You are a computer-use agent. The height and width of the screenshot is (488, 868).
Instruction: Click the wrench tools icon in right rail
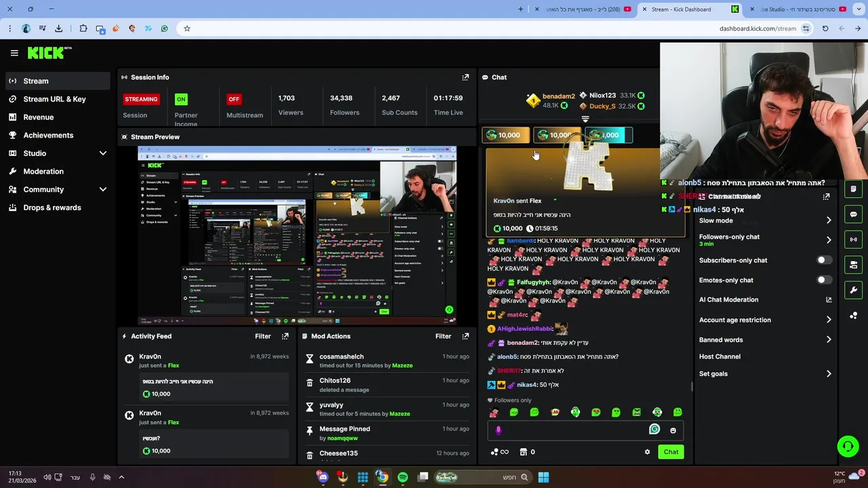pos(853,290)
